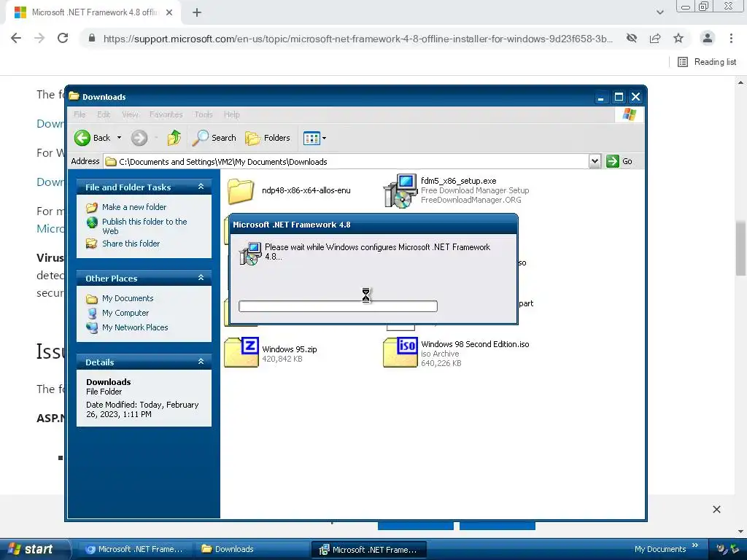Bookmark this page with the star icon

click(x=678, y=38)
